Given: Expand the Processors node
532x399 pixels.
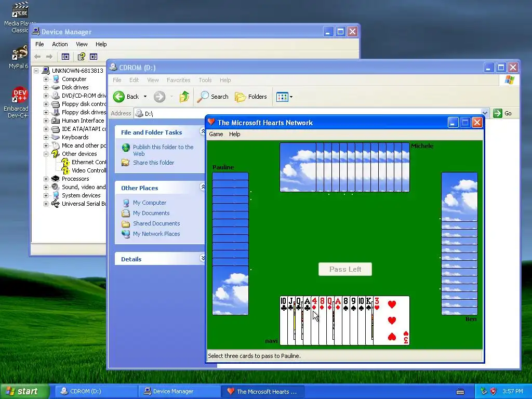Looking at the screenshot, I should point(46,179).
